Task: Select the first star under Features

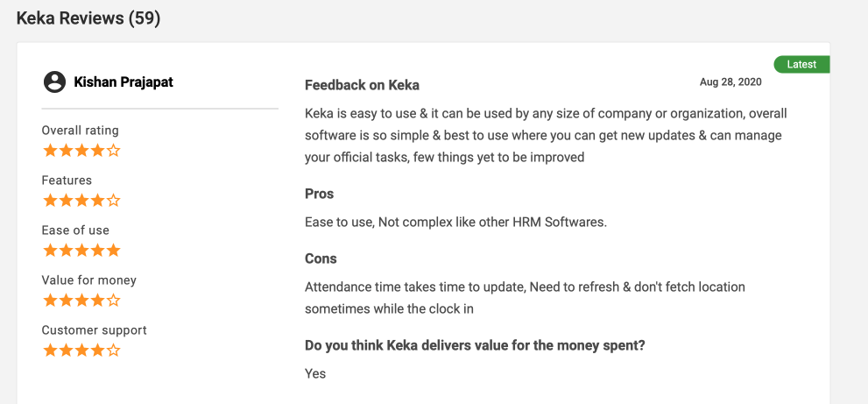Action: coord(50,201)
